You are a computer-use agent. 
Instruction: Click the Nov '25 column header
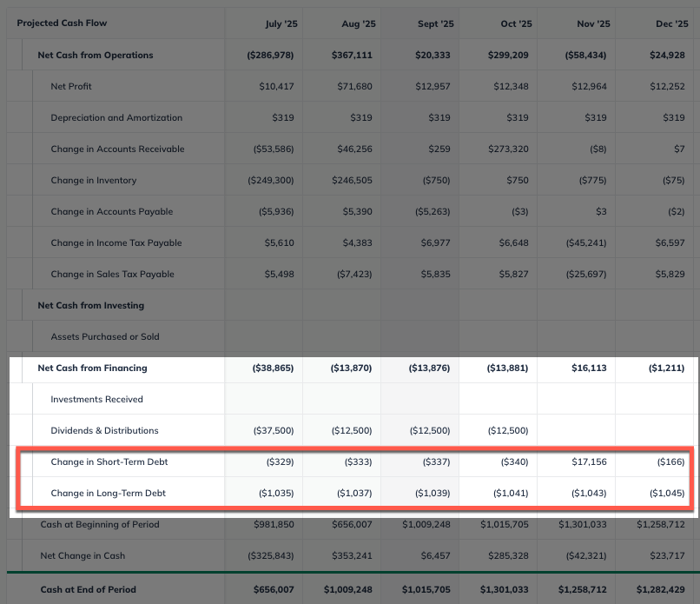[x=593, y=23]
